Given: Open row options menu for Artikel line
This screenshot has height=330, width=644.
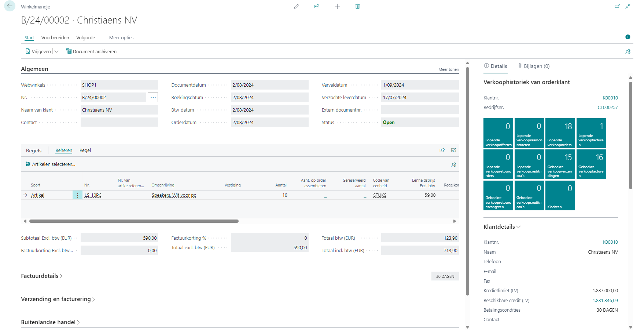Looking at the screenshot, I should pos(77,195).
